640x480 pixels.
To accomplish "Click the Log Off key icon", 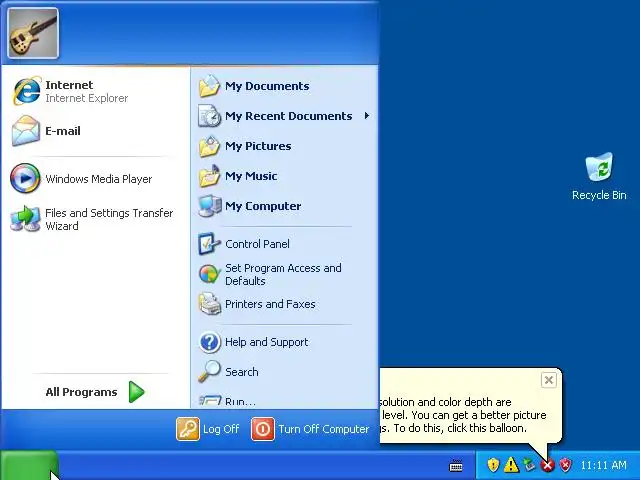I will [x=188, y=429].
